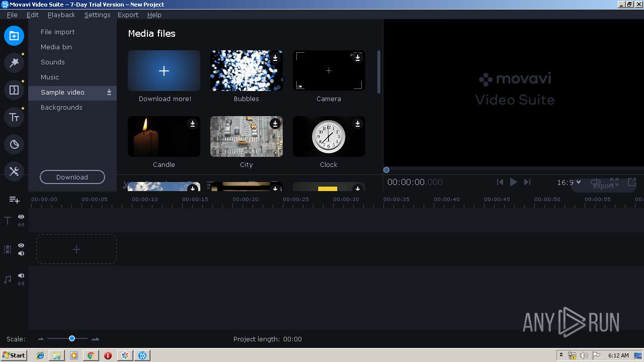Open the Filters magic wand tab
The image size is (644, 362).
pyautogui.click(x=14, y=63)
